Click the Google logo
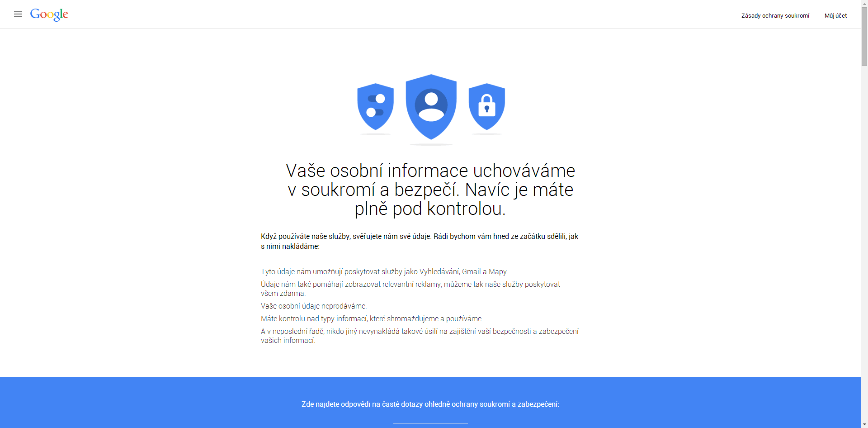The height and width of the screenshot is (428, 868). click(x=49, y=14)
